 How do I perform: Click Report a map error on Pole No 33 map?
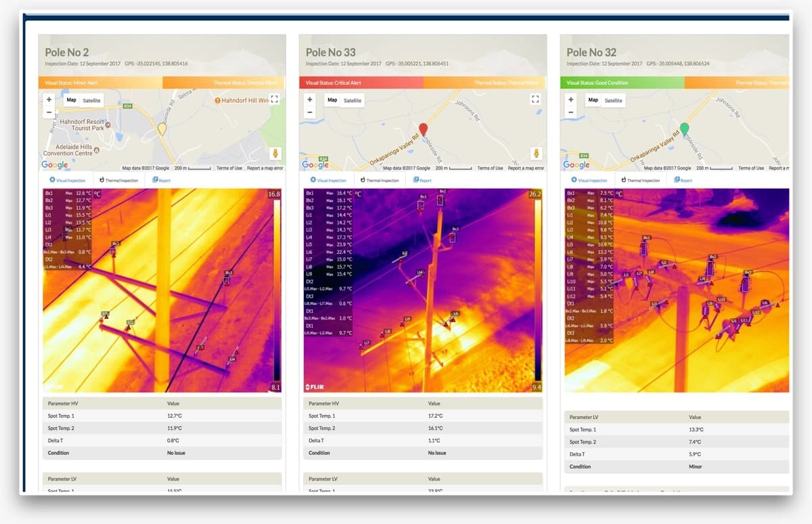526,168
